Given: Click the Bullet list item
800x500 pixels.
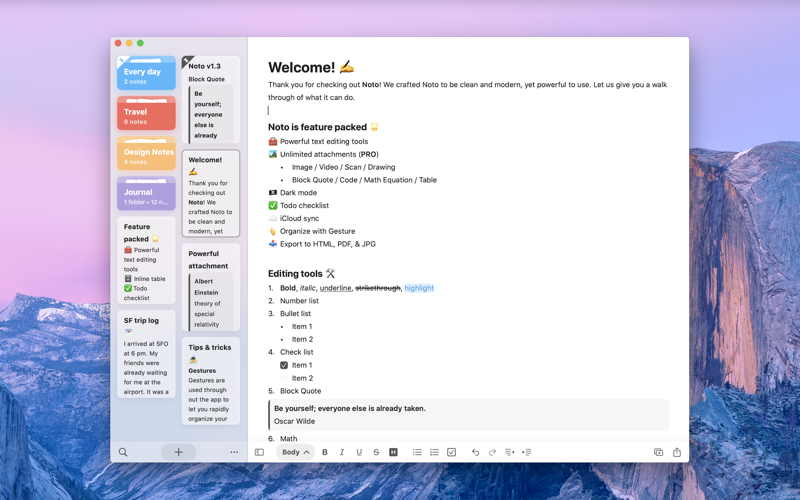Looking at the screenshot, I should pyautogui.click(x=295, y=314).
